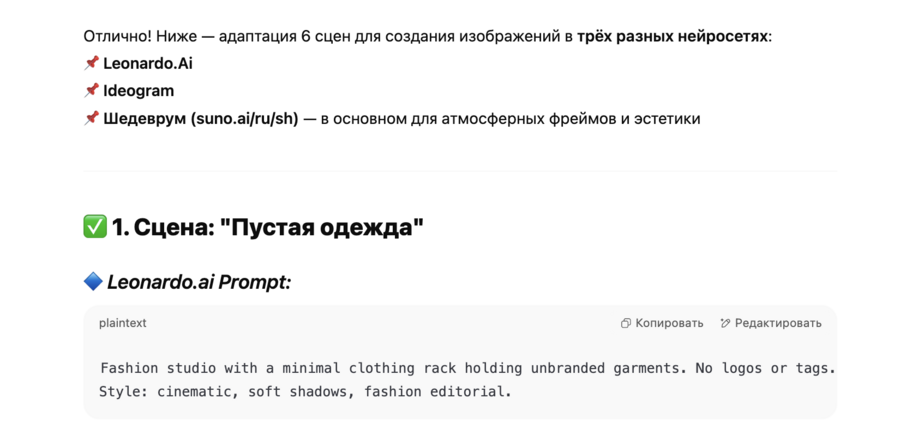The image size is (900, 440).
Task: Click the "Fashion studio" code line
Action: coord(467,368)
